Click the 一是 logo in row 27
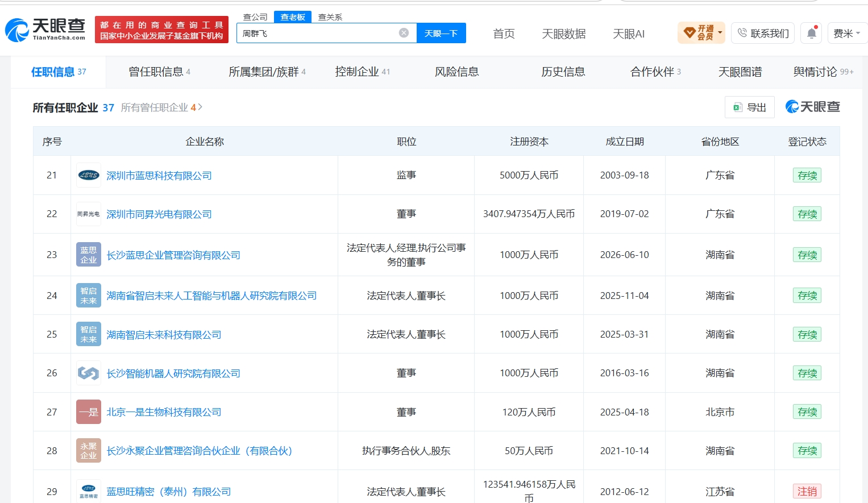 tap(89, 411)
